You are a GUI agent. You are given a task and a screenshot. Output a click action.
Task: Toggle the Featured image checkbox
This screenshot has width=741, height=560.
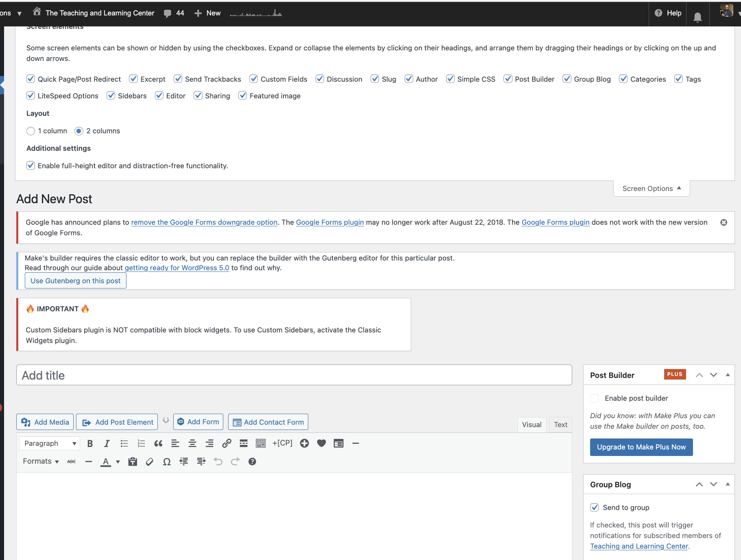242,96
